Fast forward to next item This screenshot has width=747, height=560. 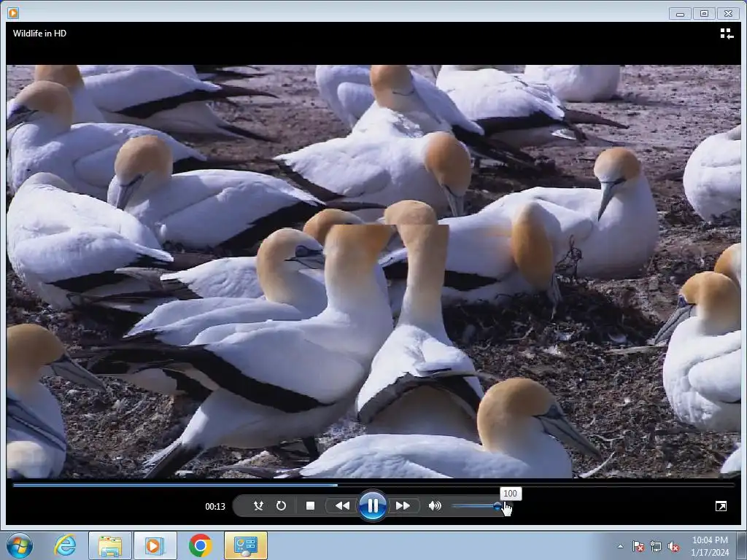(403, 506)
